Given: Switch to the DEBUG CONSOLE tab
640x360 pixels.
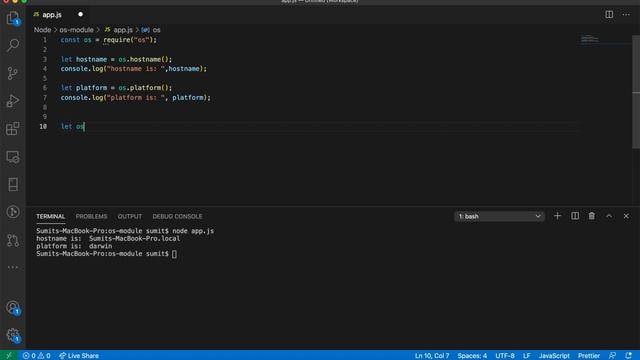Looking at the screenshot, I should (x=177, y=216).
